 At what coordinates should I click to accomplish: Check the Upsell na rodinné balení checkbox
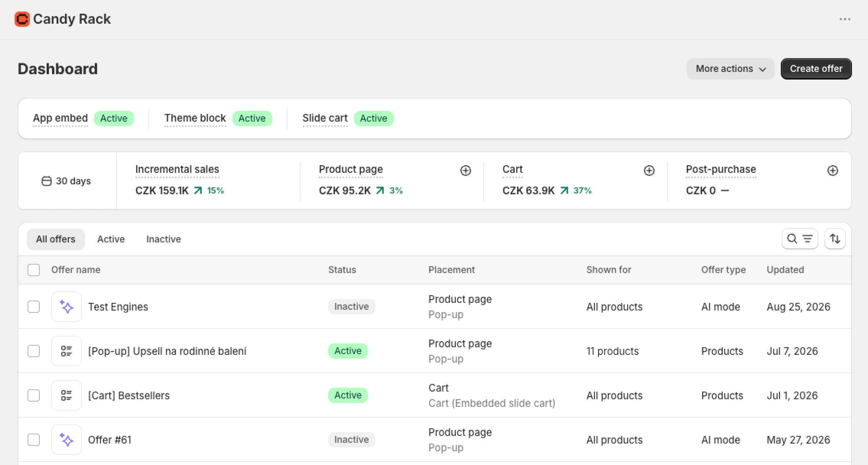tap(34, 351)
